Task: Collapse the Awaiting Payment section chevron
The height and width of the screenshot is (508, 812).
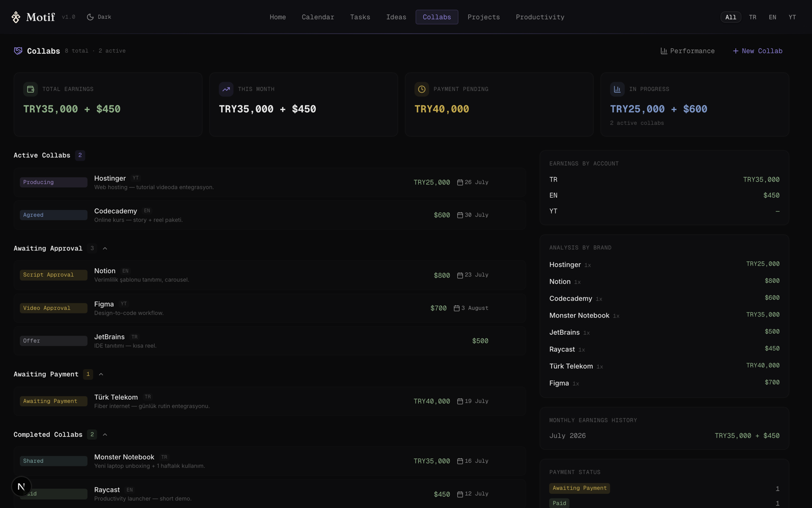Action: click(x=101, y=374)
